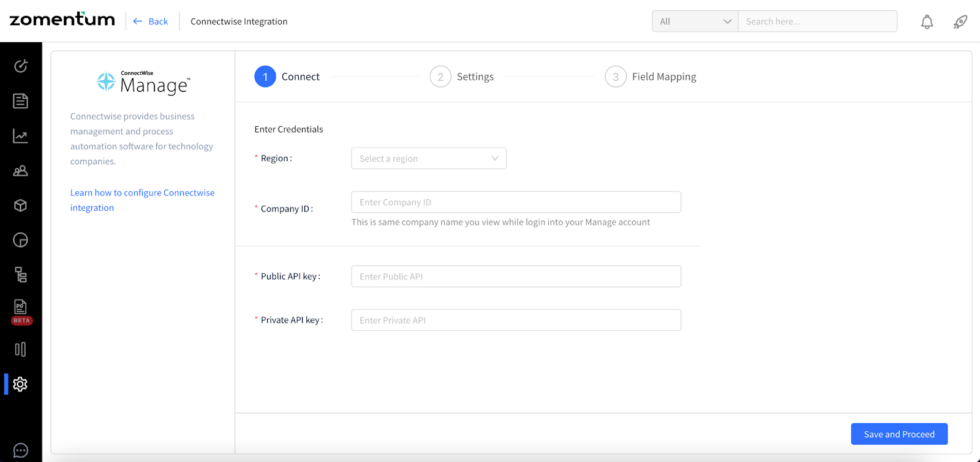Viewport: 980px width, 462px height.
Task: Open the line chart reports icon
Action: pyautogui.click(x=21, y=136)
